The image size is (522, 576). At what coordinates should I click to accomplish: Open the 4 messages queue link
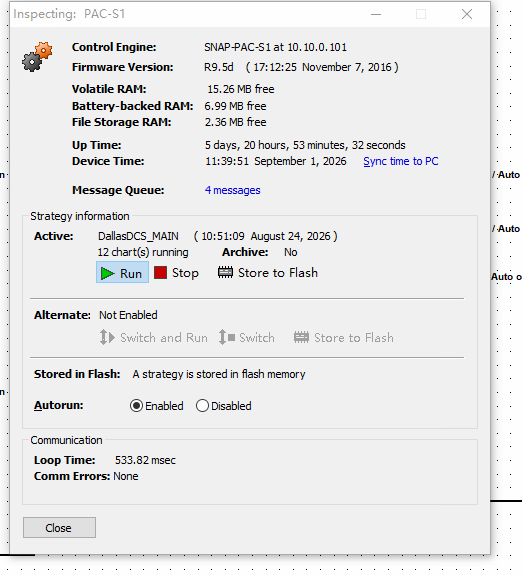pyautogui.click(x=233, y=190)
